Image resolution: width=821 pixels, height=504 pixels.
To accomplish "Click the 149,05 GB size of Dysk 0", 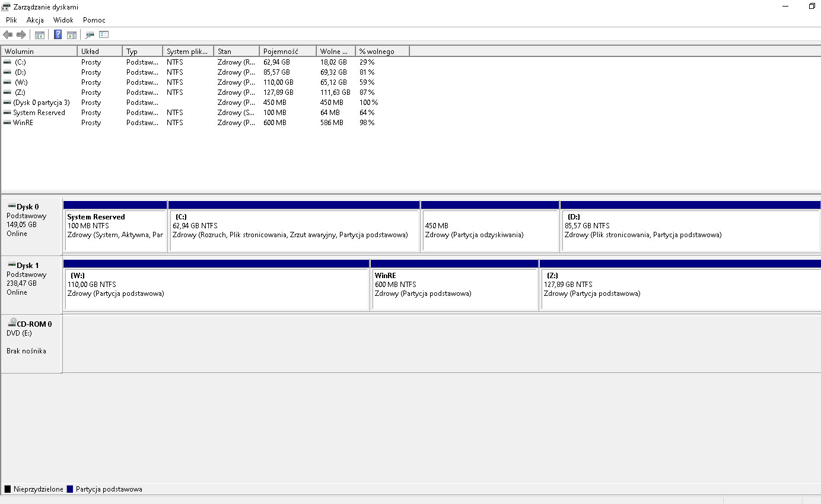I will pyautogui.click(x=21, y=225).
